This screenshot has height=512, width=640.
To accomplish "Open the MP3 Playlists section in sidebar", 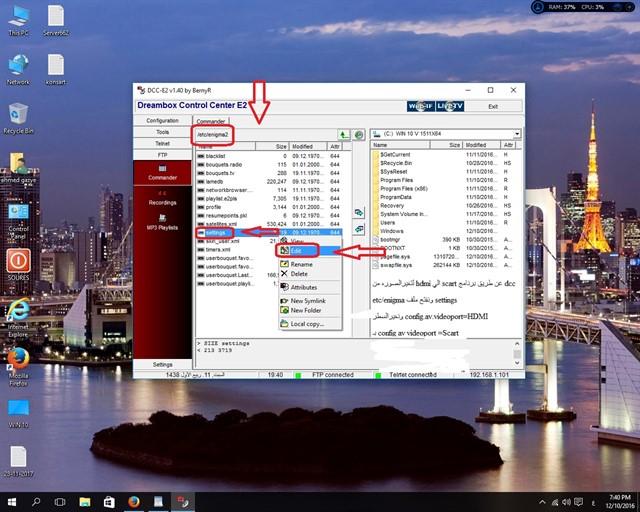I will tap(162, 223).
